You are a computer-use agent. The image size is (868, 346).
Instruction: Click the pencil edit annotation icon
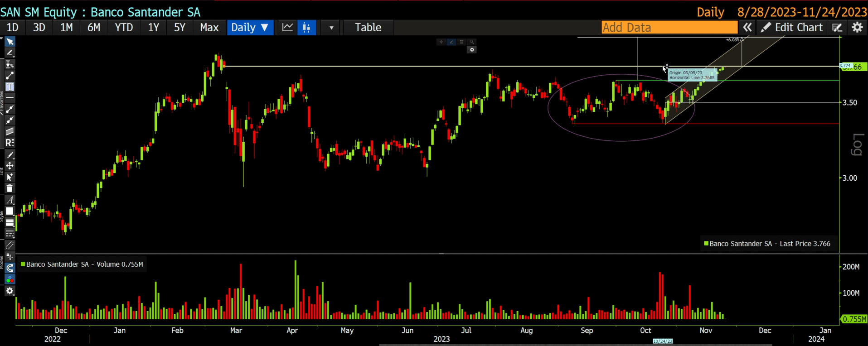pos(10,155)
